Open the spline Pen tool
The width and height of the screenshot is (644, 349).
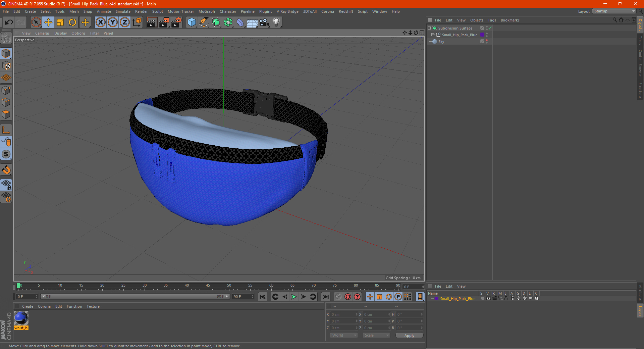point(204,22)
